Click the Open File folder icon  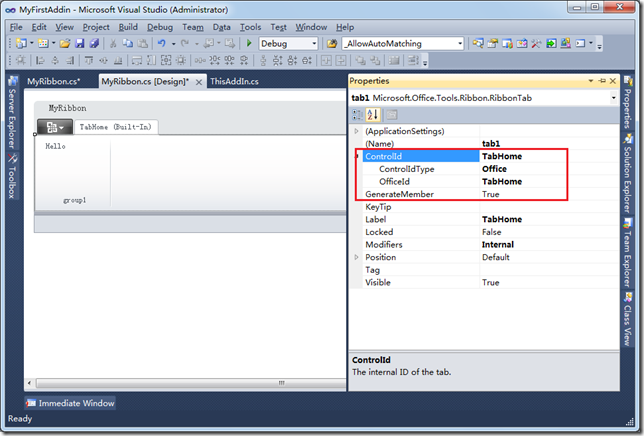pos(64,43)
